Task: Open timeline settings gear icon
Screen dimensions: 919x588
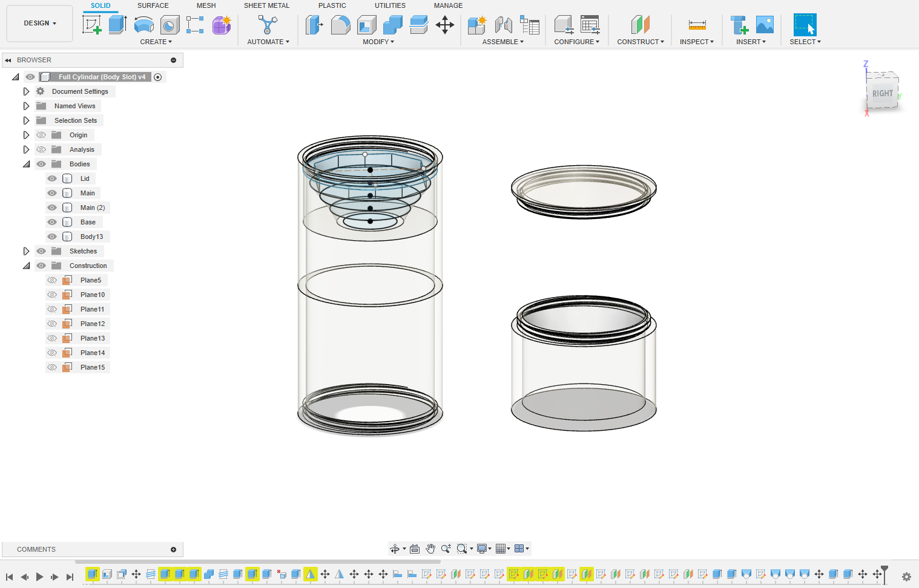Action: click(x=906, y=577)
